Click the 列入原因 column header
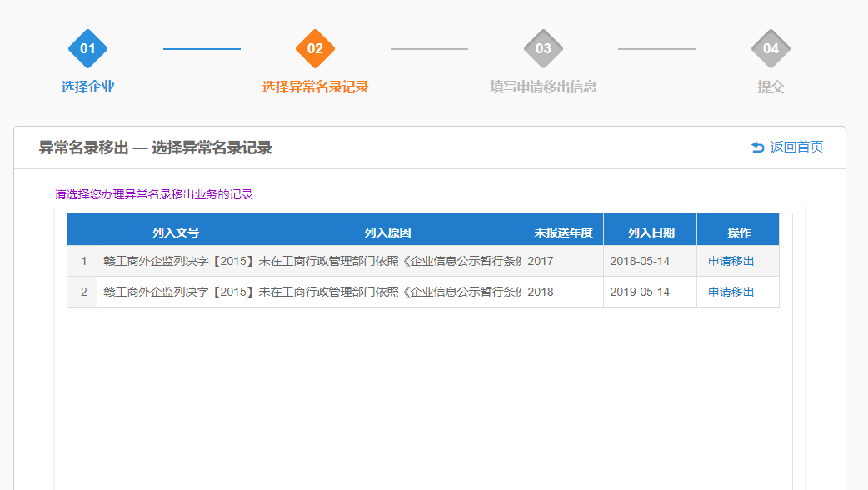Image resolution: width=868 pixels, height=490 pixels. [x=387, y=232]
